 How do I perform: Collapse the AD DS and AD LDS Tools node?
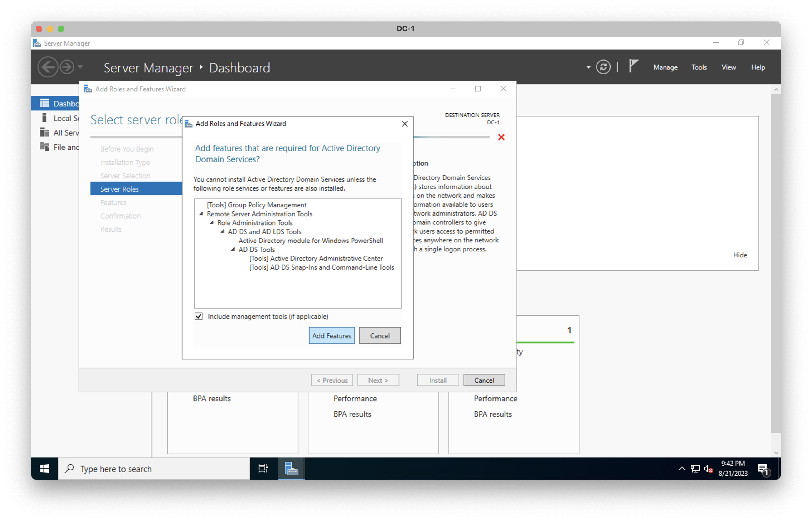[x=222, y=232]
